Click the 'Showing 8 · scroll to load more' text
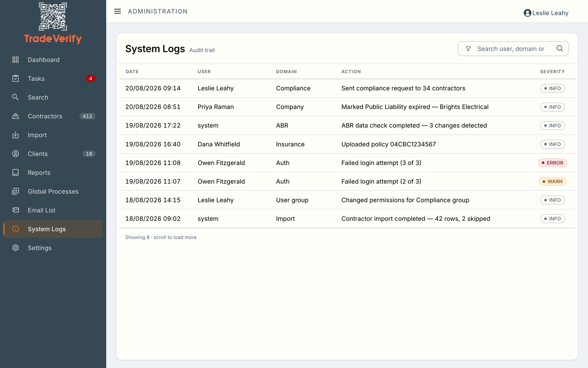This screenshot has width=588, height=368. coord(161,237)
